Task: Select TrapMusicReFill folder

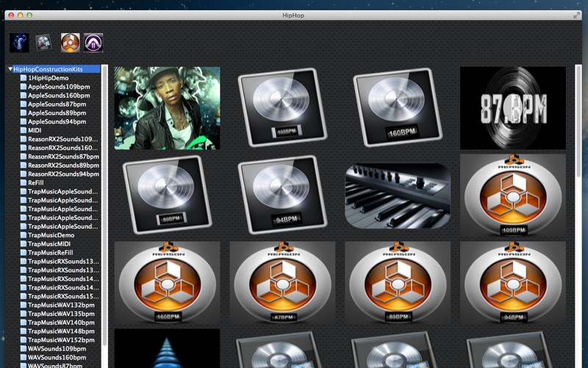Action: click(50, 252)
